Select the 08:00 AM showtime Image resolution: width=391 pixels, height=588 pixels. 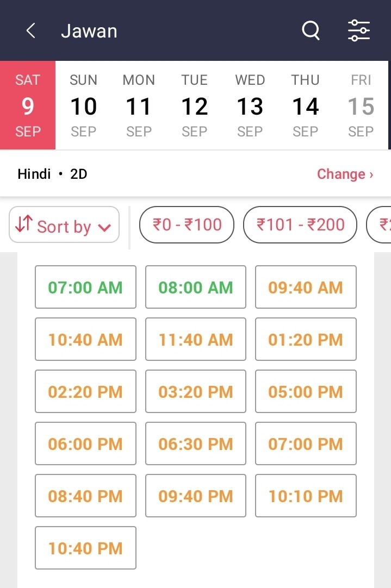tap(196, 287)
